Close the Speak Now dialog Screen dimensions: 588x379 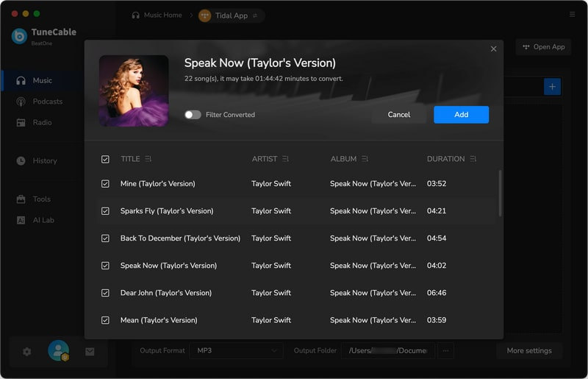point(493,49)
